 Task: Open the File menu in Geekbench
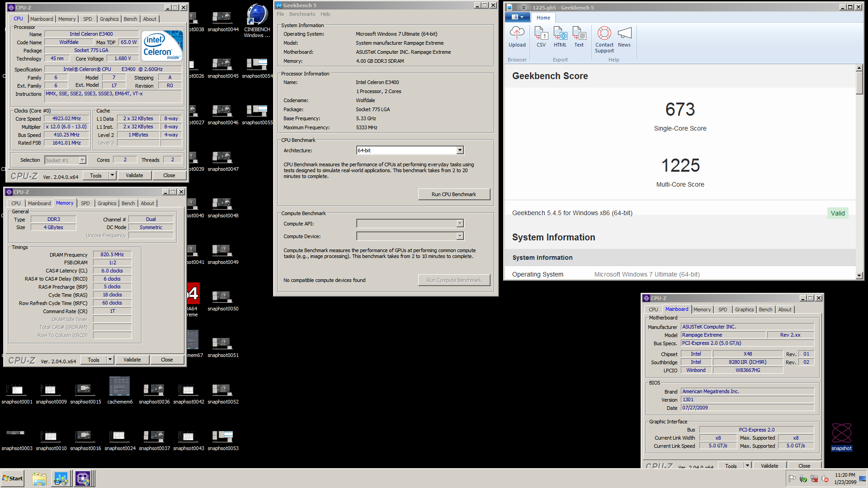pos(280,14)
